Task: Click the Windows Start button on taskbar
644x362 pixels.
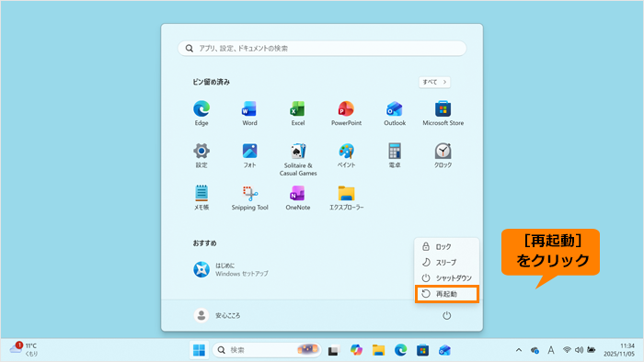Action: tap(200, 350)
